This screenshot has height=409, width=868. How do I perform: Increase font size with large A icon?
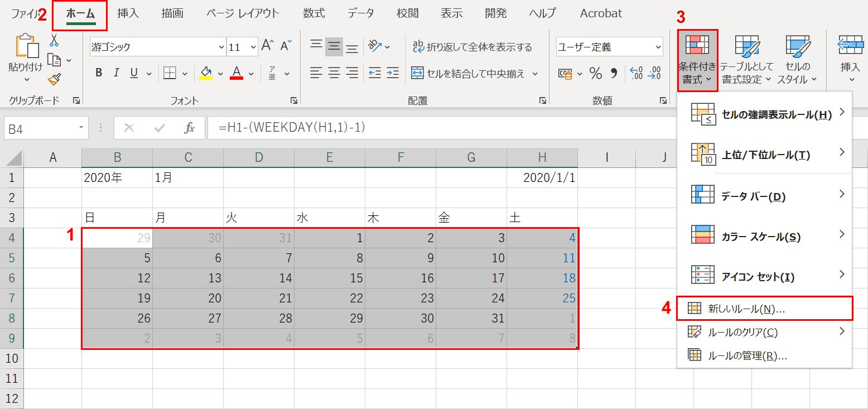[x=268, y=46]
